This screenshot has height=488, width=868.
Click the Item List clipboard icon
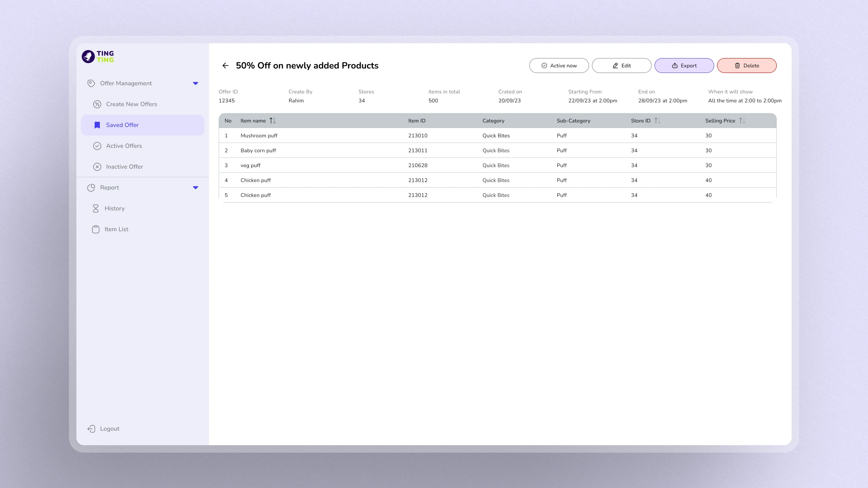[x=96, y=229]
